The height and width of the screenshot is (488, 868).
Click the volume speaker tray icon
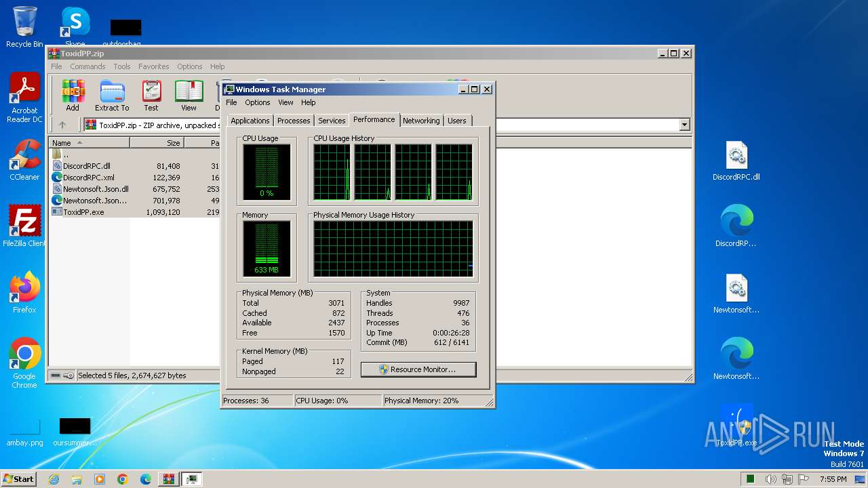[x=771, y=479]
